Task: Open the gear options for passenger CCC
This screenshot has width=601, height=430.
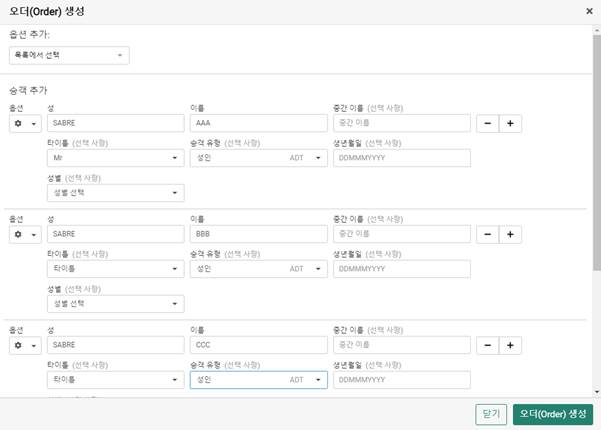Action: tap(25, 345)
